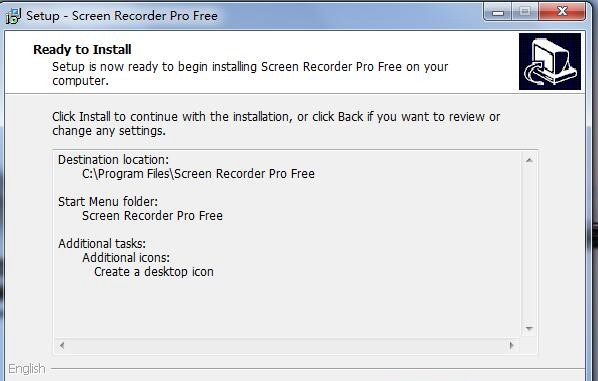The height and width of the screenshot is (381, 598).
Task: Minimize the Setup window
Action: click(x=498, y=12)
